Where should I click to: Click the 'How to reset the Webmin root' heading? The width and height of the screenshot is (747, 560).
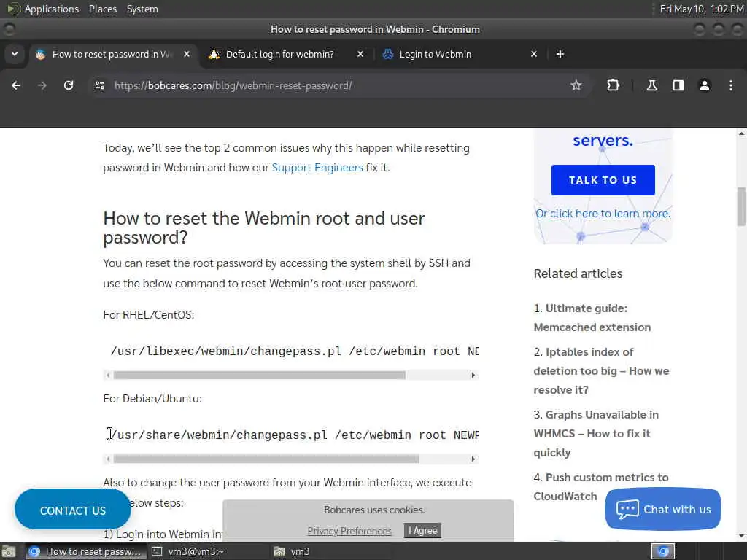tap(264, 227)
